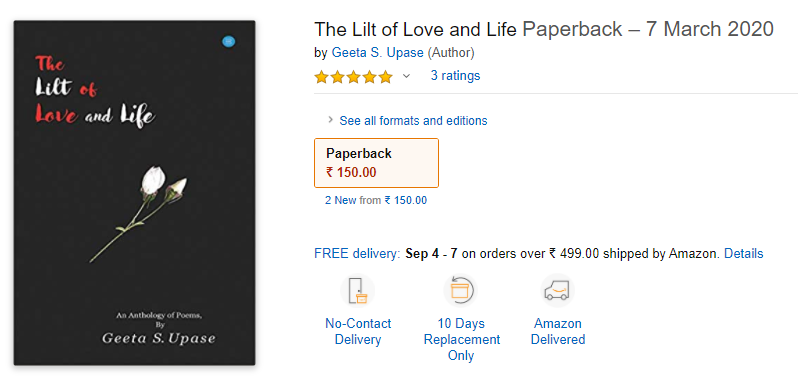
Task: Click the Amazon Delivered truck icon
Action: (557, 291)
